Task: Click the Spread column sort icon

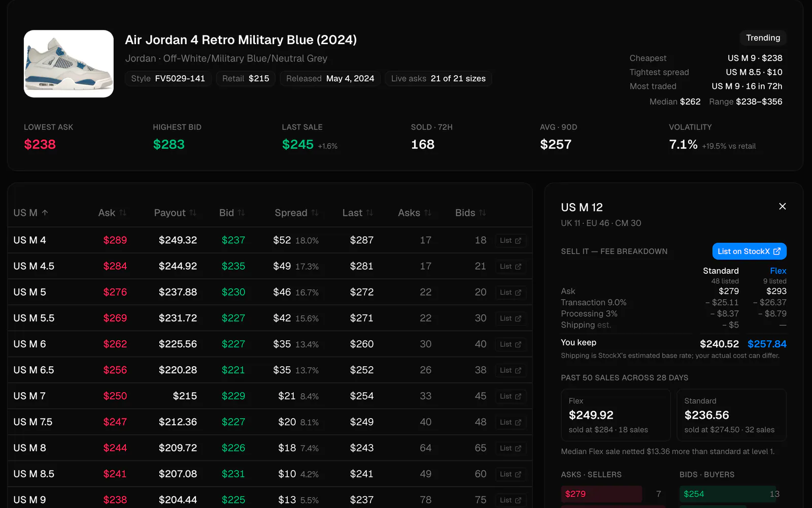Action: tap(315, 213)
